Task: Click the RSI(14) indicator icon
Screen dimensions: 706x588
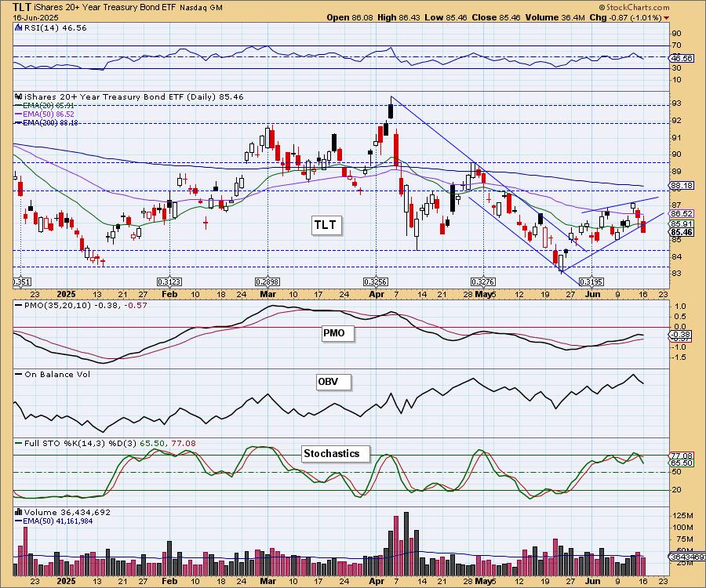Action: [x=19, y=27]
